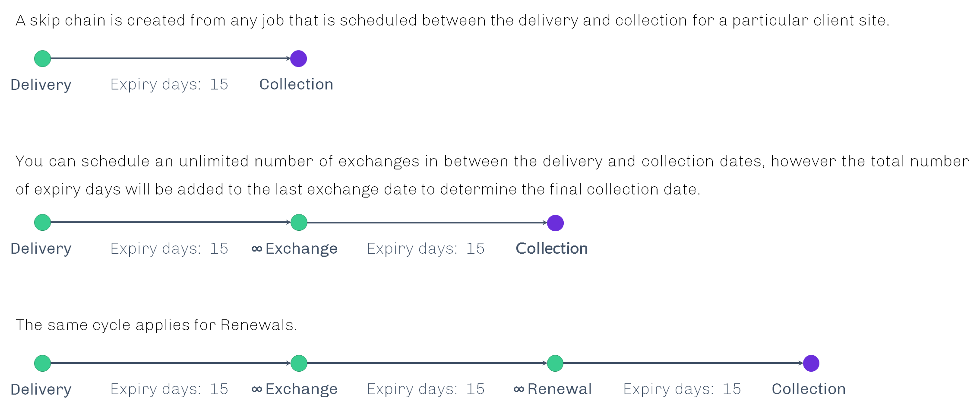Select the green Exchange node in second chain
This screenshot has height=408, width=980.
click(x=299, y=223)
